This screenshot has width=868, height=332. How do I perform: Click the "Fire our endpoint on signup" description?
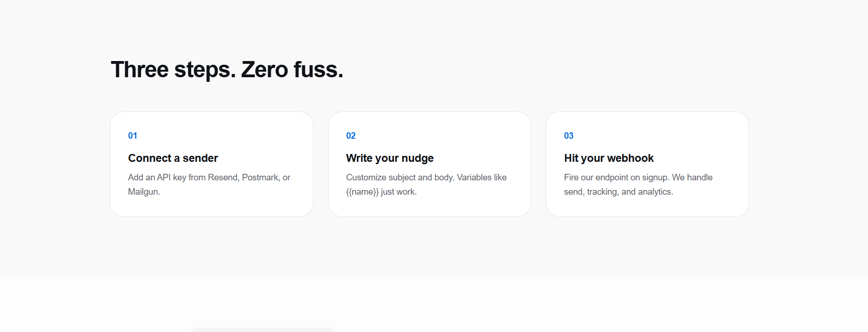click(x=638, y=184)
